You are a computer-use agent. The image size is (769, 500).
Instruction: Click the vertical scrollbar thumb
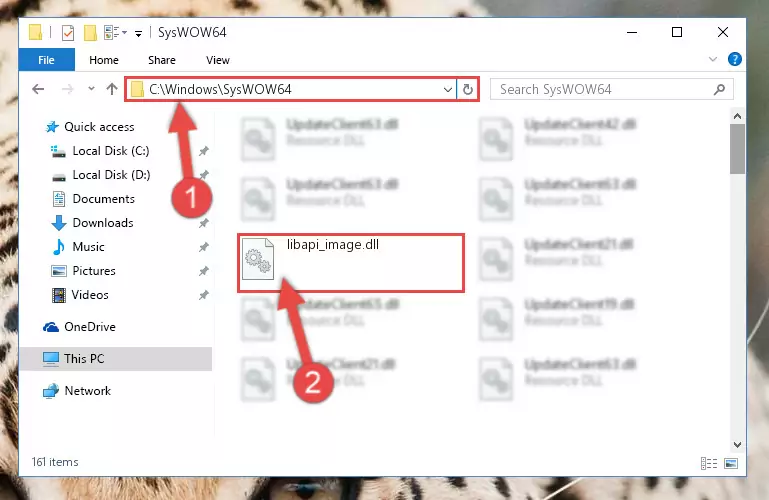point(737,149)
